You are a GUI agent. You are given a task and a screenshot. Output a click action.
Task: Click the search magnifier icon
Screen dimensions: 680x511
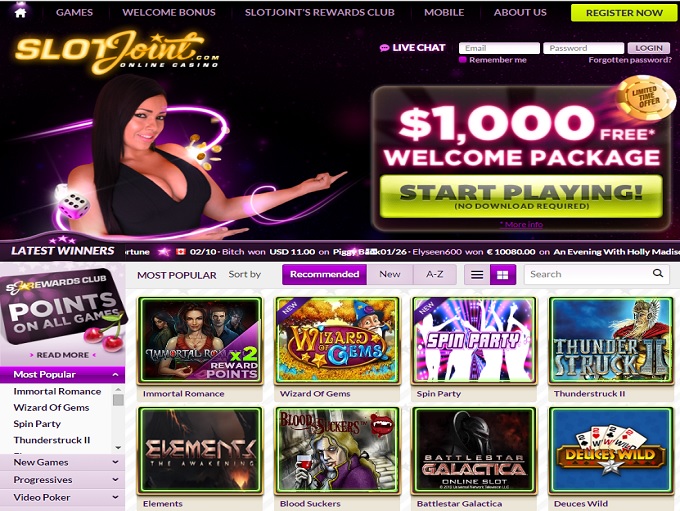tap(657, 273)
